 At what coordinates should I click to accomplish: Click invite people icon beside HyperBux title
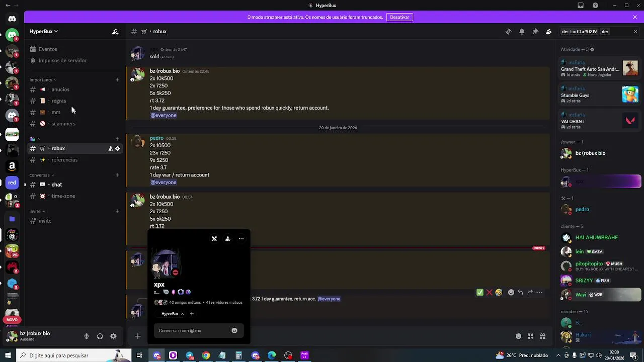pyautogui.click(x=115, y=31)
